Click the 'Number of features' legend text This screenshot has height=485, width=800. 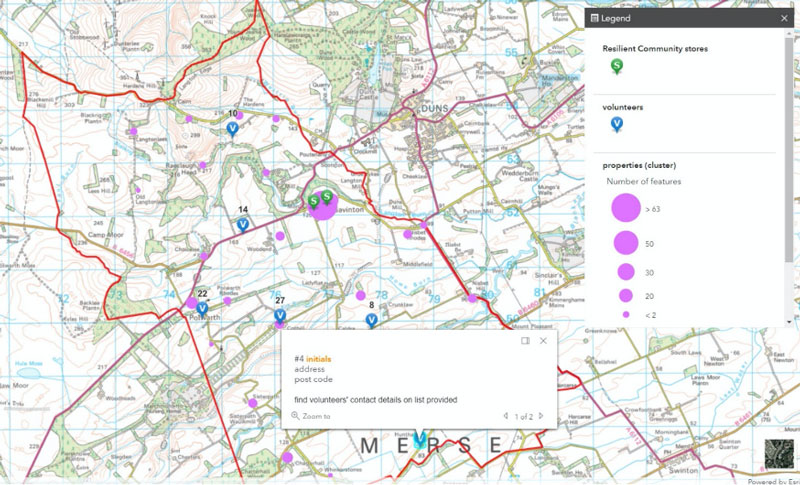point(643,182)
